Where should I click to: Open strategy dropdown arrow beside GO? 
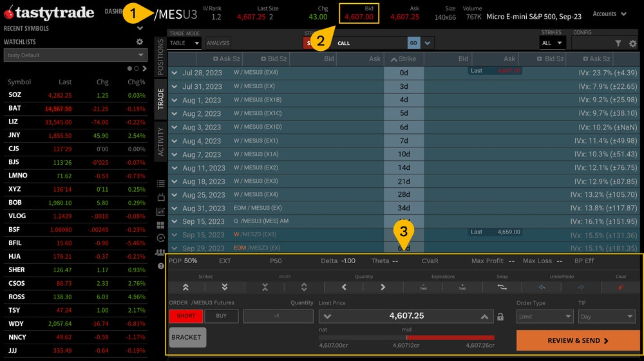tap(428, 43)
